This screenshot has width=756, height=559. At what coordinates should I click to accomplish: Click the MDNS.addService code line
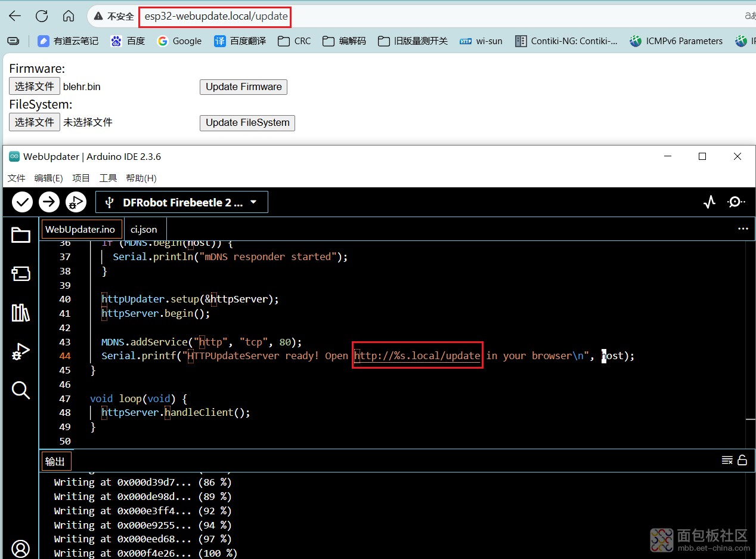(202, 342)
